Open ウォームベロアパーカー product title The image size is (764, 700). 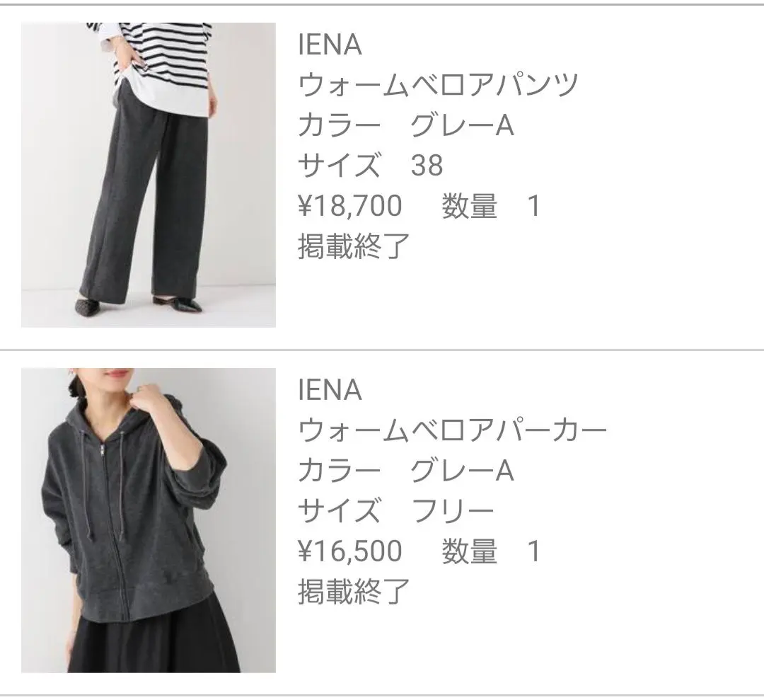pos(452,430)
